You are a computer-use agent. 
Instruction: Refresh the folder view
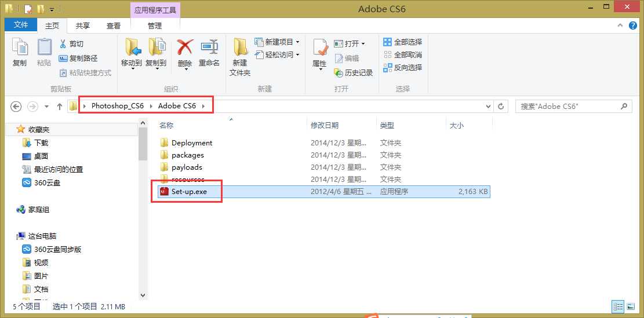(x=501, y=106)
